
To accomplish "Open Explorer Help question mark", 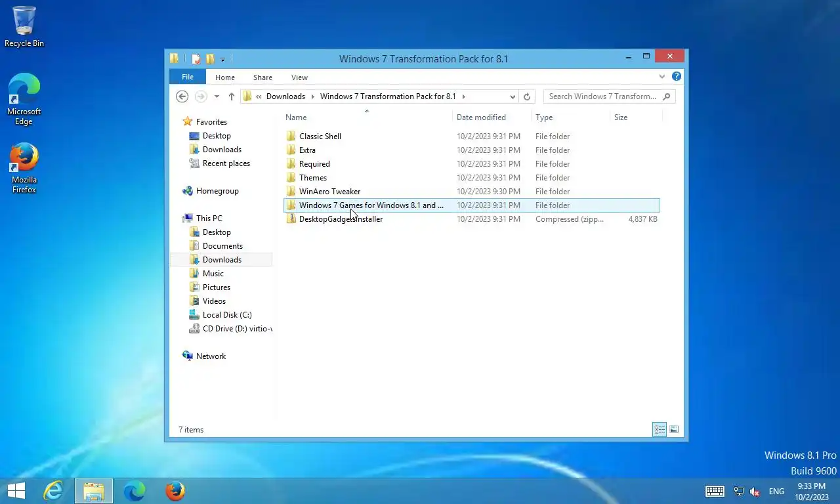I will 677,77.
